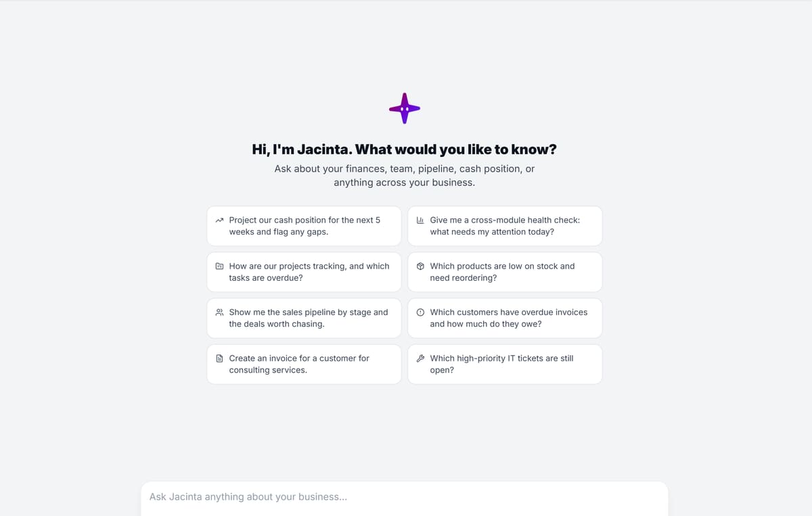
Task: Click the purple Jacinta star logo
Action: (x=405, y=108)
